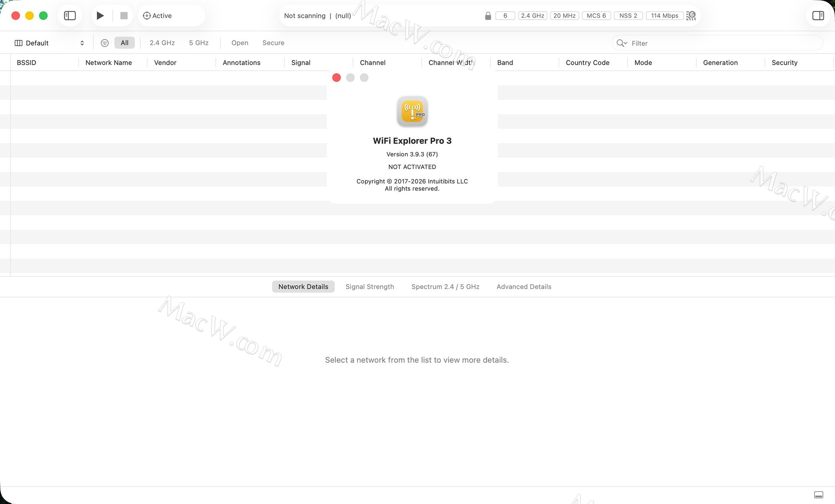Click the stop scanning square button
The height and width of the screenshot is (504, 835).
click(124, 16)
